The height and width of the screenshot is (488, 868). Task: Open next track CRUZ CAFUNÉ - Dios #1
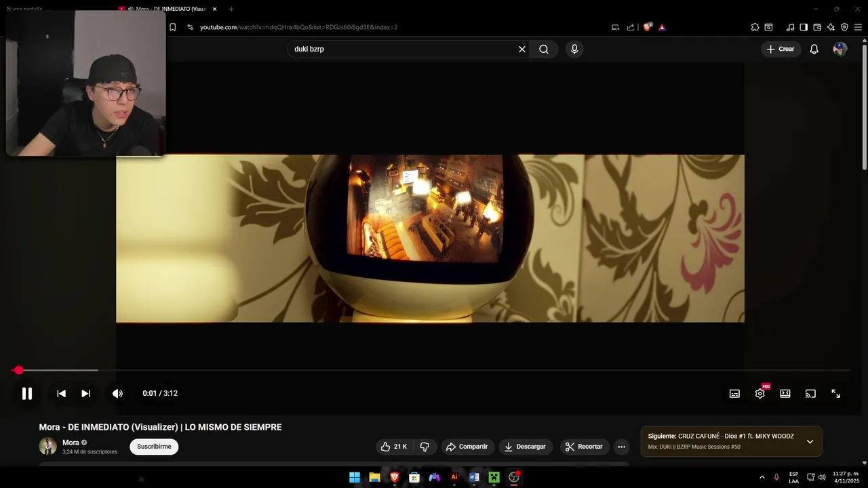pos(721,436)
